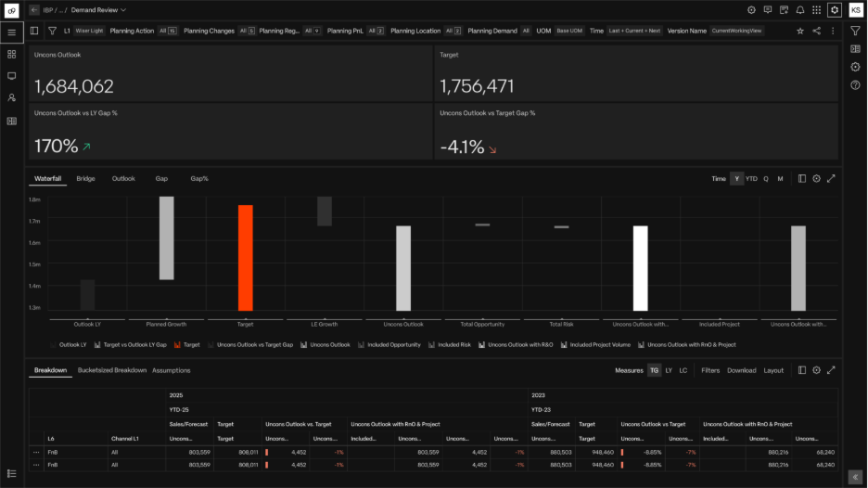Screen dimensions: 868x488
Task: Open the help icon in right sidebar
Action: (855, 85)
